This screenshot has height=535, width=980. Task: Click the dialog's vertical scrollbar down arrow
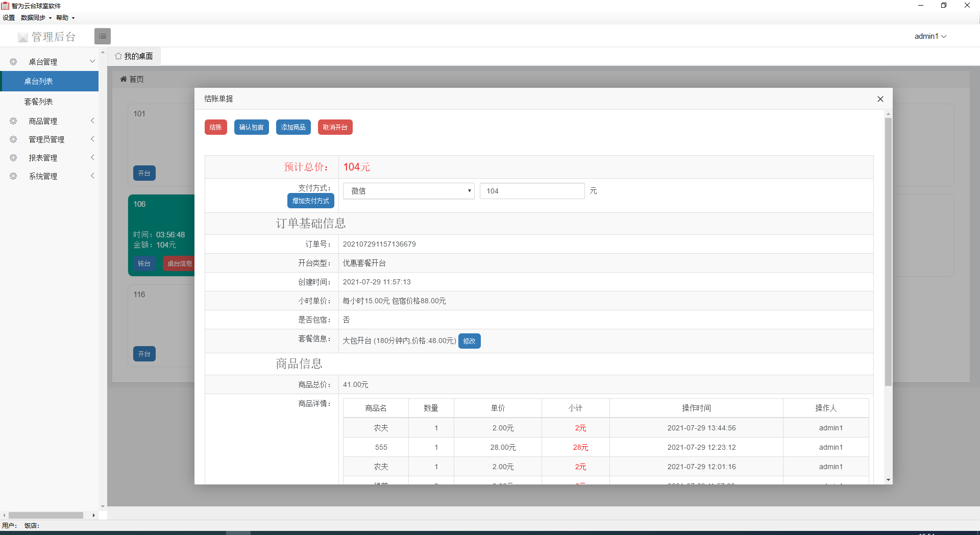click(888, 480)
